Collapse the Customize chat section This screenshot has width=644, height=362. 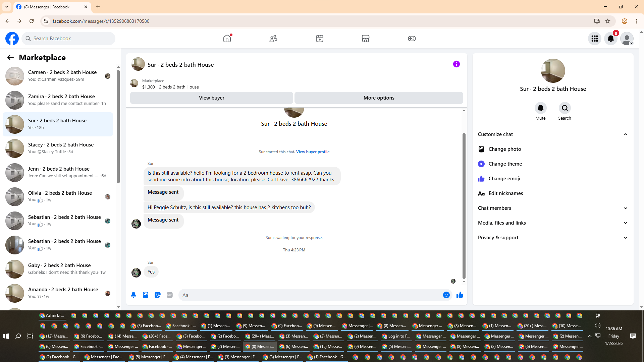625,134
